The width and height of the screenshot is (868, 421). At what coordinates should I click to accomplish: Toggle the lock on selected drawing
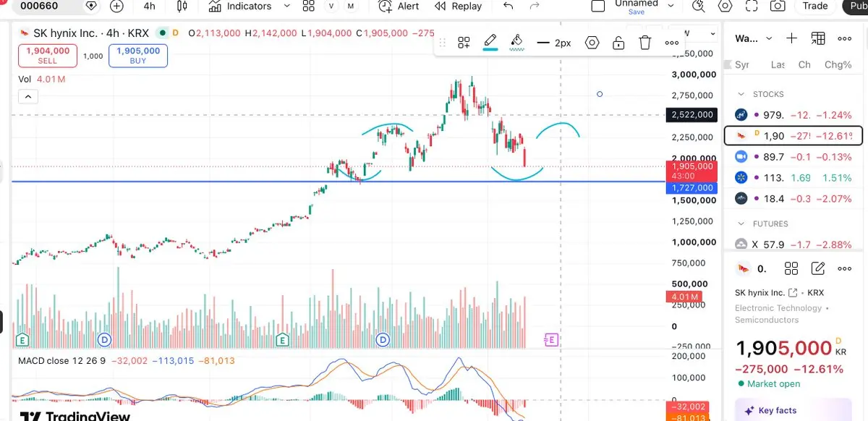click(x=618, y=43)
